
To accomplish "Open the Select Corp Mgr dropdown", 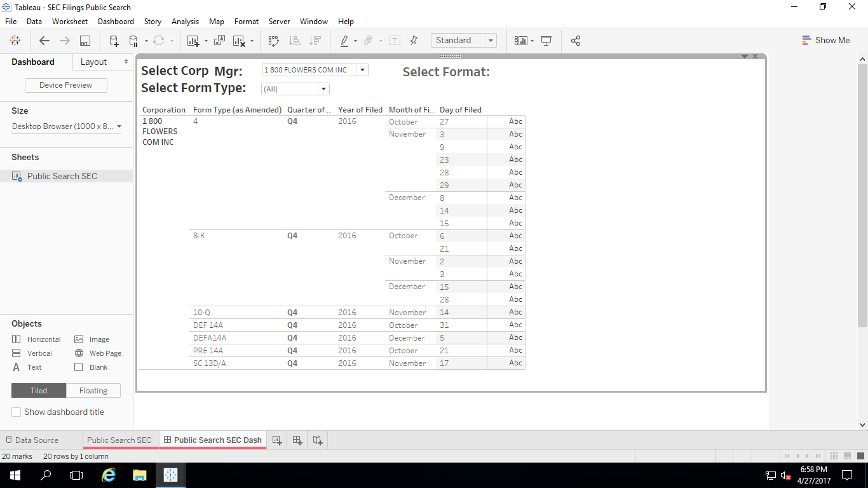I will (362, 70).
